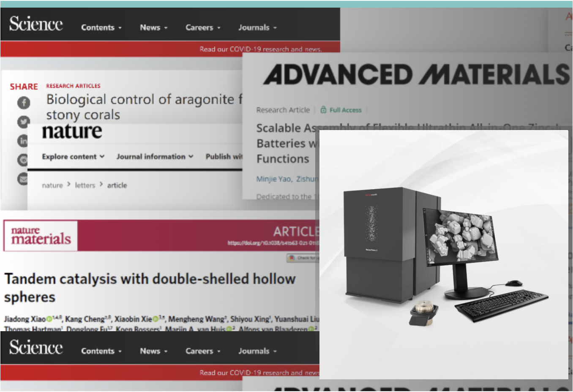Click the Check for updates badge
Screen dimensions: 573x392
coord(303,258)
